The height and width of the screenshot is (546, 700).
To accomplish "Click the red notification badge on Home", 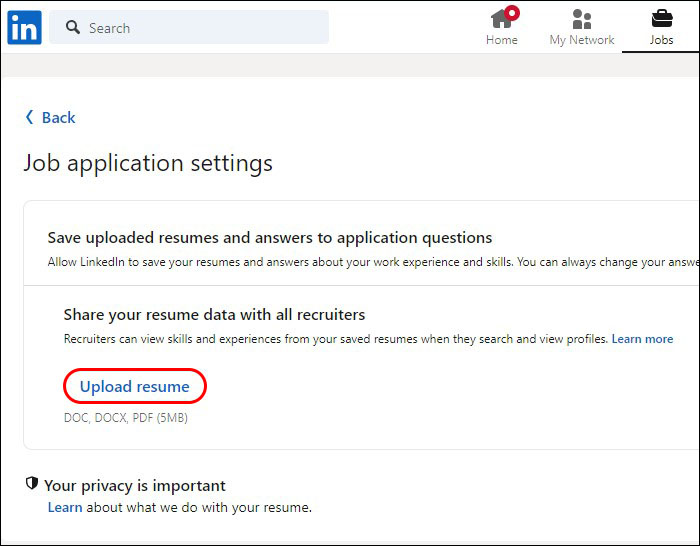I will tap(513, 12).
